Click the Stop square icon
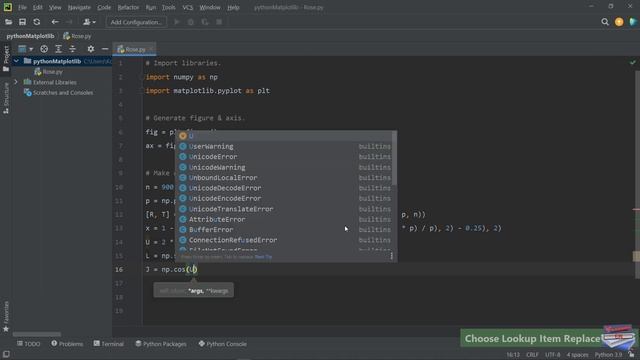The width and height of the screenshot is (640, 360). 219,22
